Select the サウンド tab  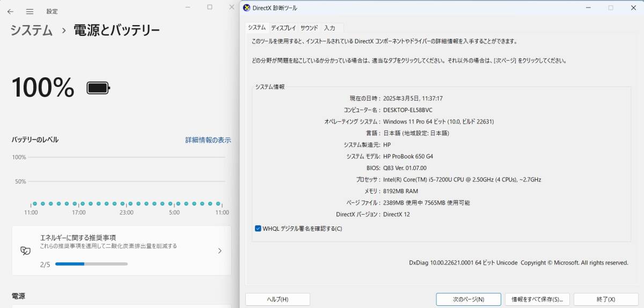tap(309, 28)
